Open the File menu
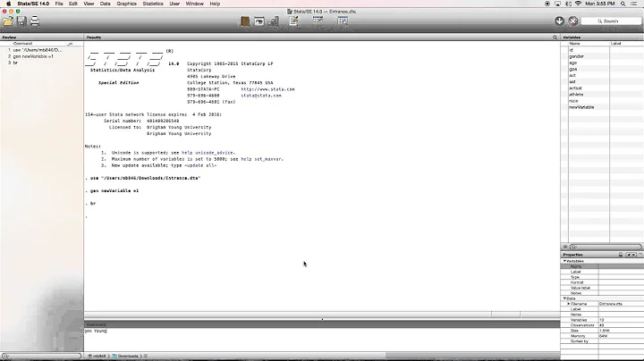644x361 pixels. [x=59, y=4]
